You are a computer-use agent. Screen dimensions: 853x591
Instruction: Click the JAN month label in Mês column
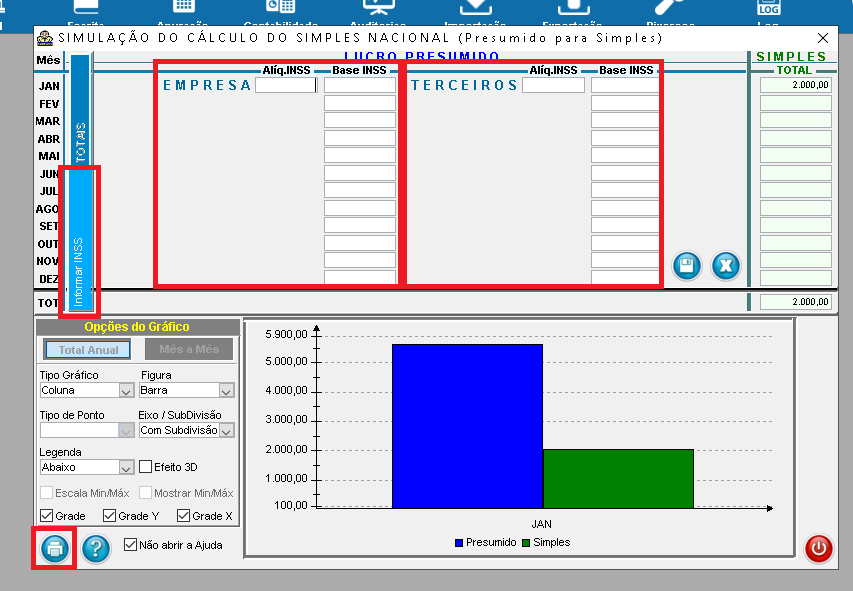tap(49, 86)
